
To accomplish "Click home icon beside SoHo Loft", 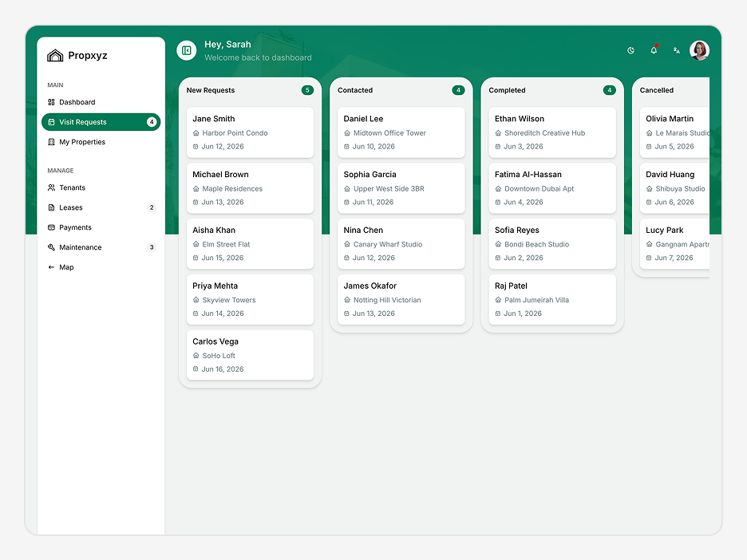I will point(196,356).
